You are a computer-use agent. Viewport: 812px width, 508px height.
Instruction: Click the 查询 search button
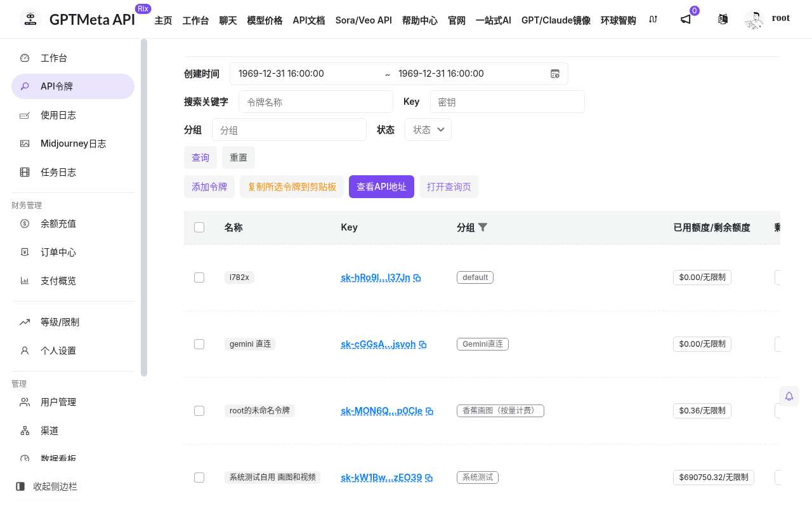click(200, 157)
